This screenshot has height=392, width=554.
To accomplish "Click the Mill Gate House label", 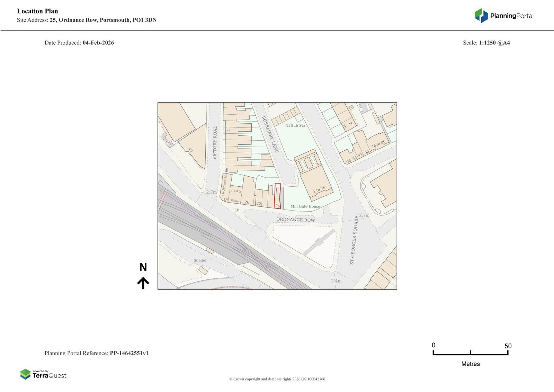I will click(x=305, y=206).
